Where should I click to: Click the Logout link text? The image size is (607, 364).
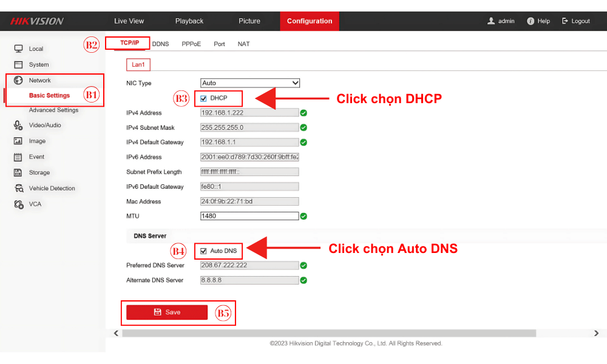click(581, 21)
